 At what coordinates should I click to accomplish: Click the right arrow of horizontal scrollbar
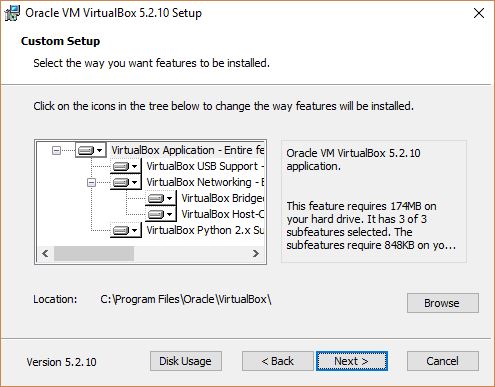tap(256, 254)
